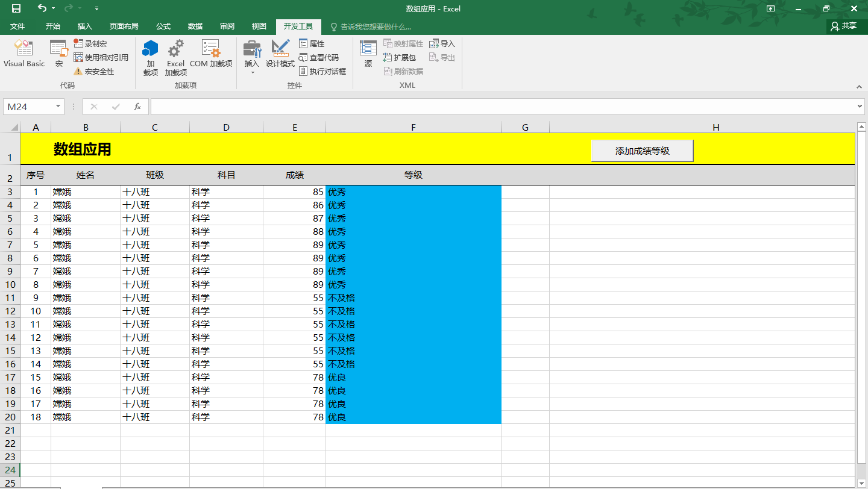
Task: Undo the last action
Action: point(42,8)
